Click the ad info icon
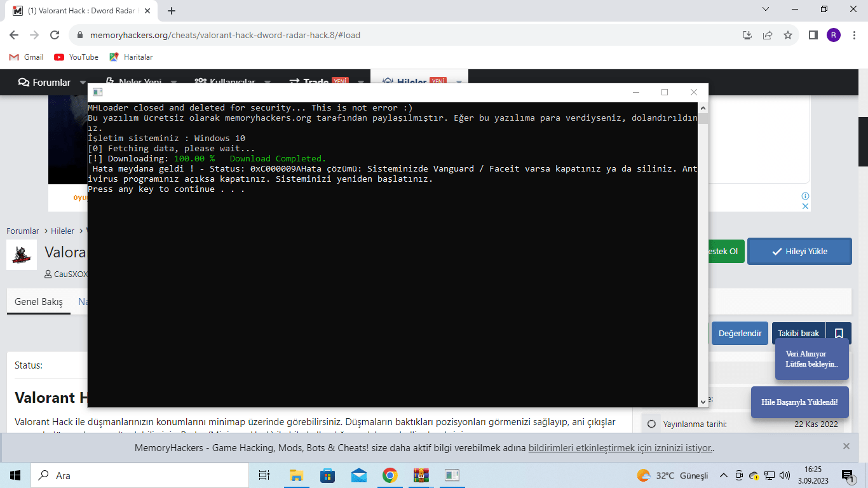Screen dimensions: 868x488 point(805,196)
